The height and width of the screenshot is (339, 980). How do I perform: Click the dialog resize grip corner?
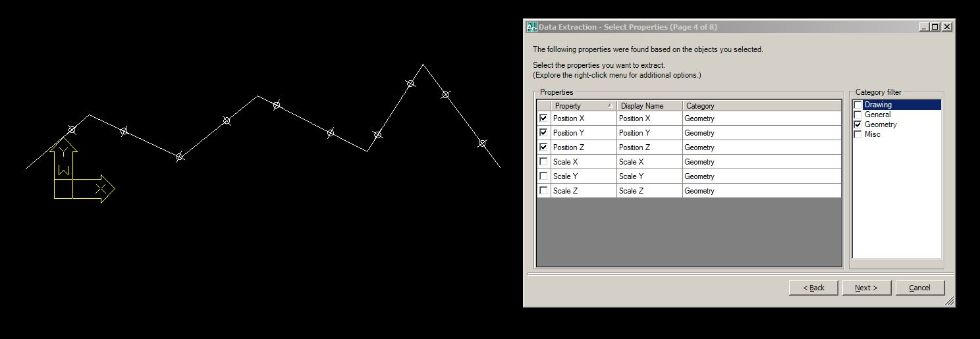coord(949,301)
